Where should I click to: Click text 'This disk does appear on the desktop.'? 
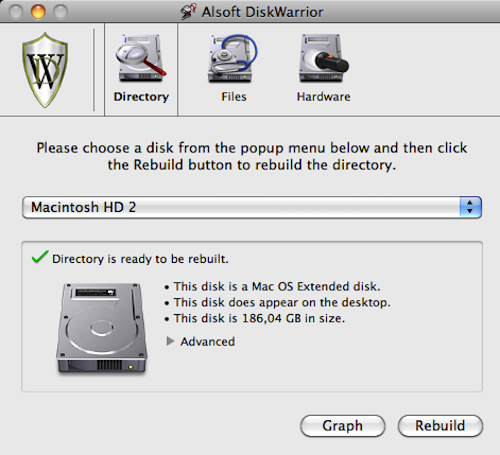coord(282,303)
